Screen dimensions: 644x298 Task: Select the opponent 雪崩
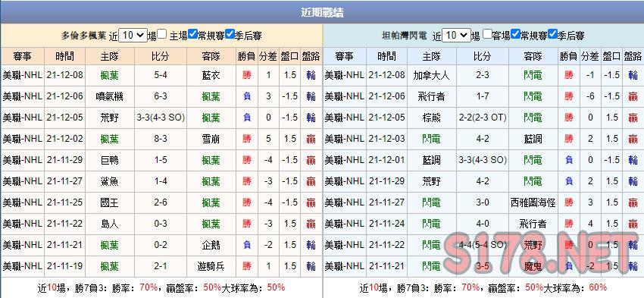point(211,139)
